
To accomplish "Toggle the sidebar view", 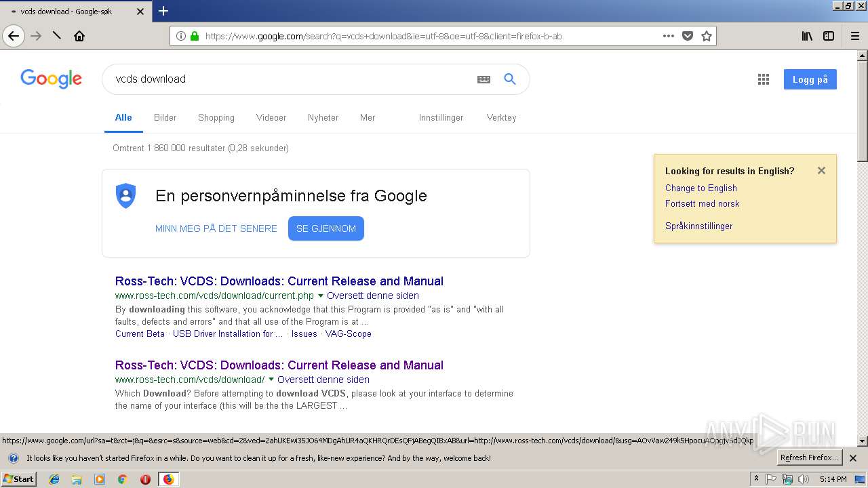I will click(x=829, y=36).
